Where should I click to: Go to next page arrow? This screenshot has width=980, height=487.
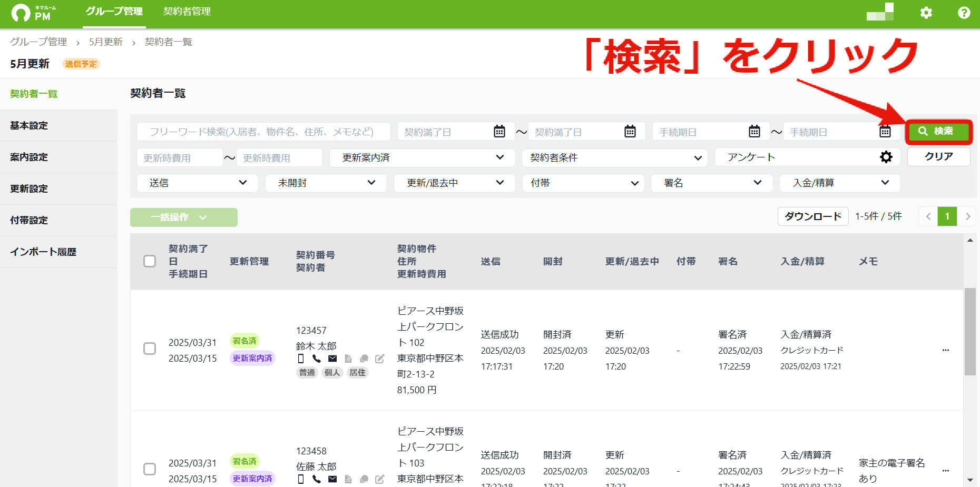pyautogui.click(x=967, y=216)
